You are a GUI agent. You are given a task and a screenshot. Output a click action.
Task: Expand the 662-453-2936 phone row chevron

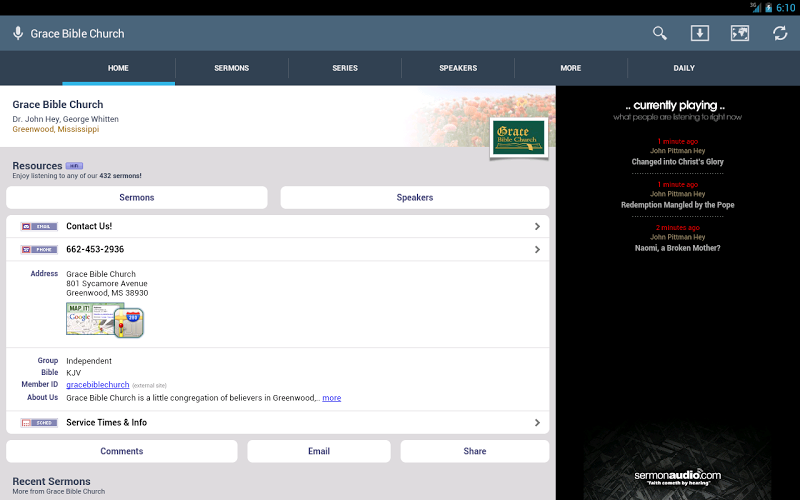click(537, 249)
